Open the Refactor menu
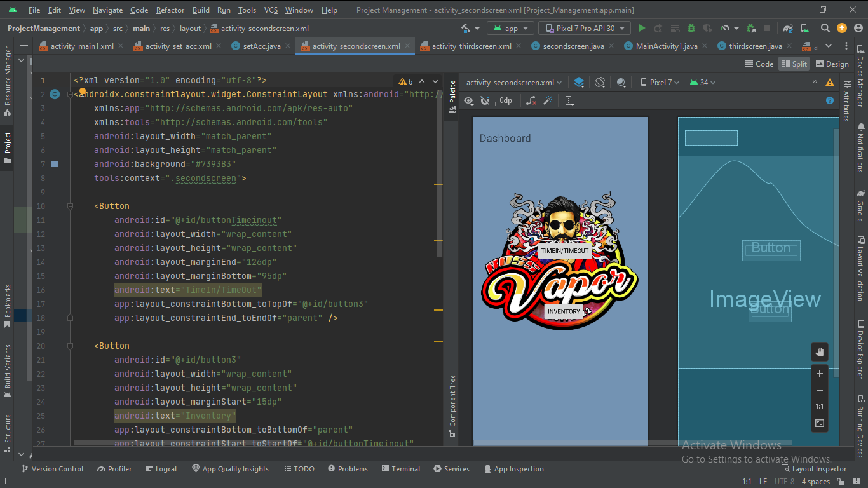 click(x=170, y=10)
